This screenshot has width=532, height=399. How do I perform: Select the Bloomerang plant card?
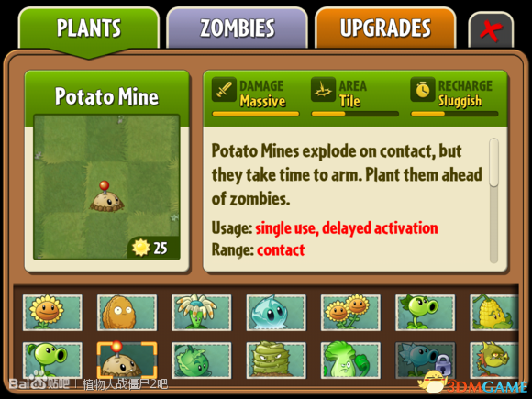click(x=202, y=312)
